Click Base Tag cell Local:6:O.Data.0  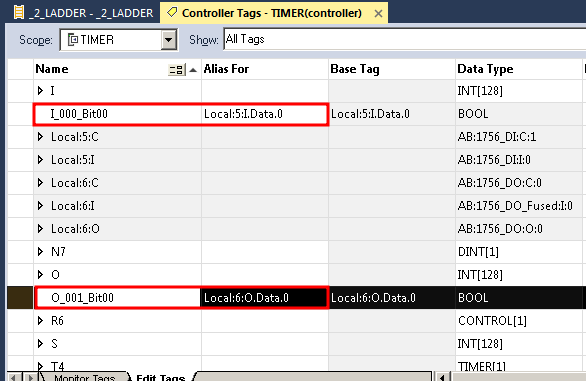tap(392, 298)
